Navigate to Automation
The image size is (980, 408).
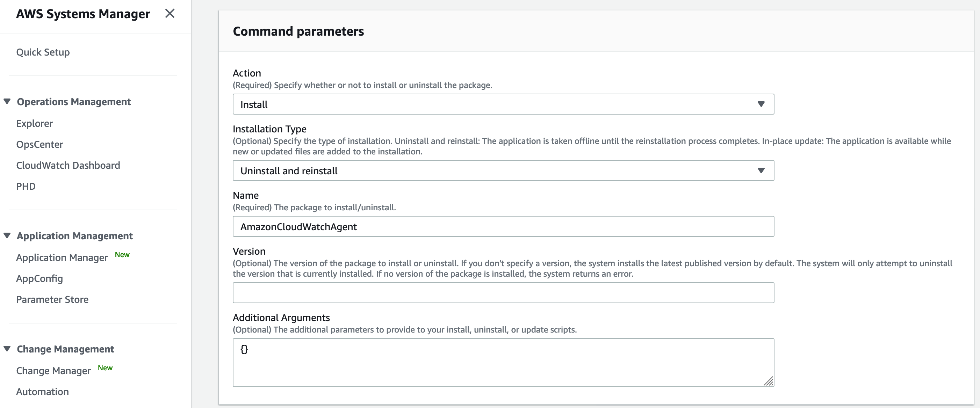[x=43, y=392]
